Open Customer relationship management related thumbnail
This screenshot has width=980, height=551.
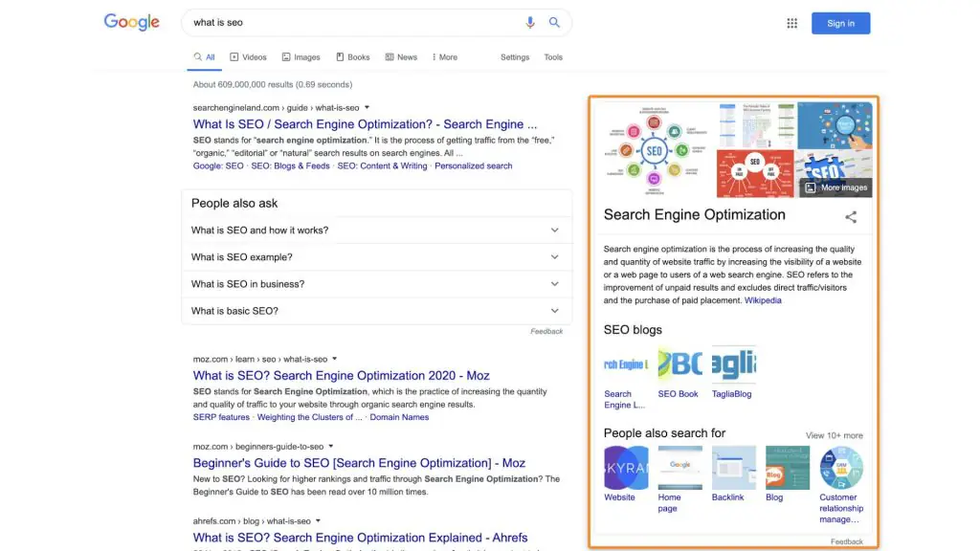pyautogui.click(x=841, y=467)
